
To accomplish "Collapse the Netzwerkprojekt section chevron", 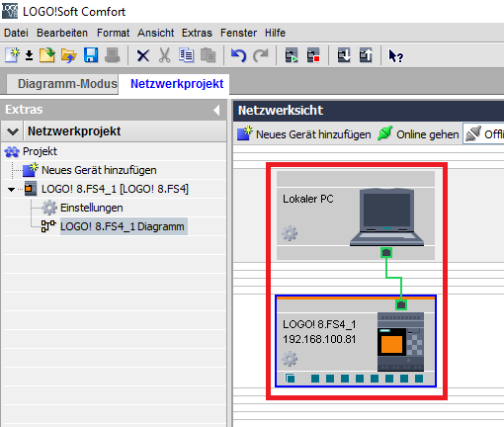I will (x=13, y=131).
